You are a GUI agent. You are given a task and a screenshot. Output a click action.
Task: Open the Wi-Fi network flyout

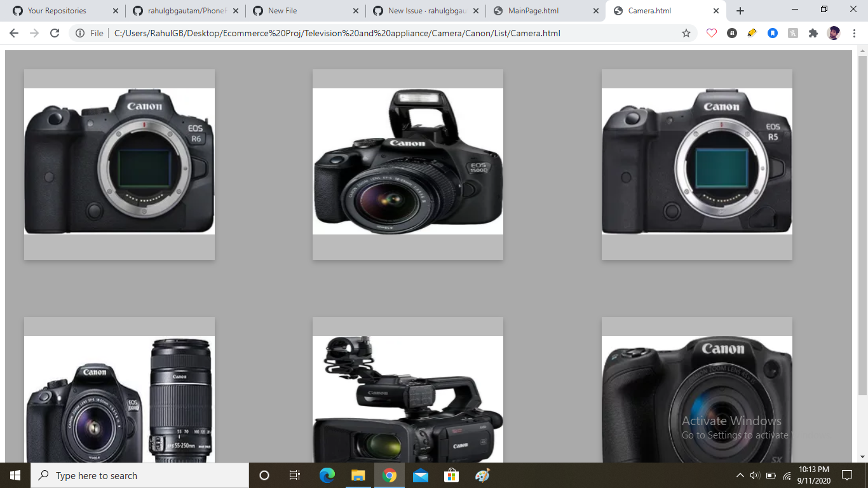point(787,475)
